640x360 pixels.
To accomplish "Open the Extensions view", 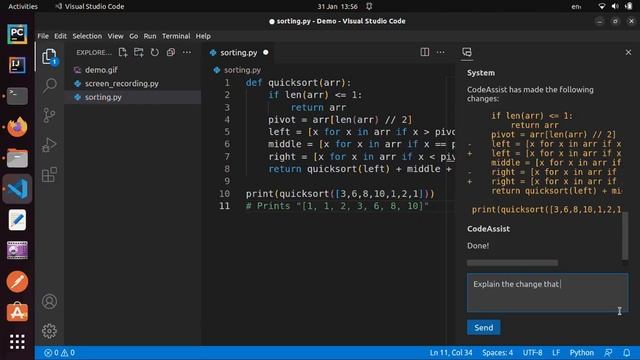I will (x=49, y=175).
